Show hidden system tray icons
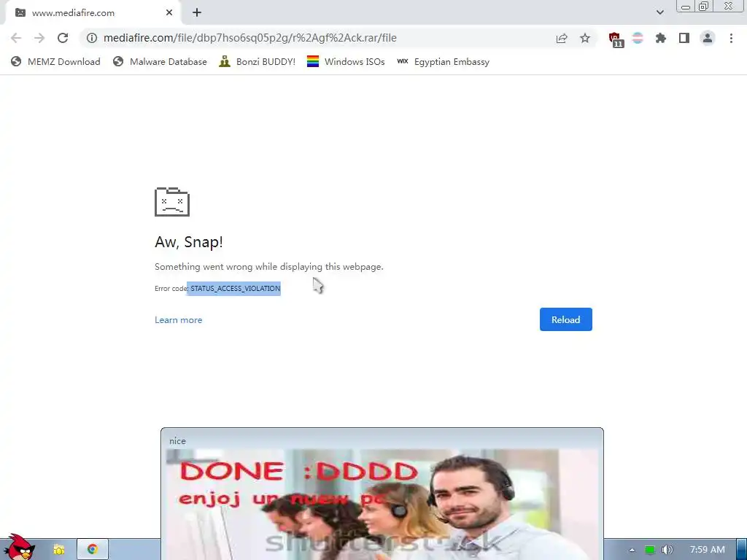Viewport: 747px width, 560px height. tap(632, 550)
